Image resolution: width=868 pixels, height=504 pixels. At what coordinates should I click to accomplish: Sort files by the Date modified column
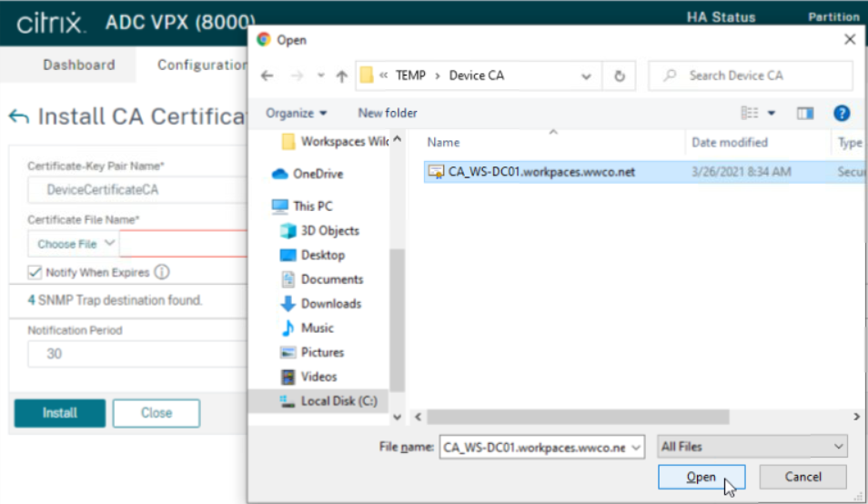pos(730,143)
